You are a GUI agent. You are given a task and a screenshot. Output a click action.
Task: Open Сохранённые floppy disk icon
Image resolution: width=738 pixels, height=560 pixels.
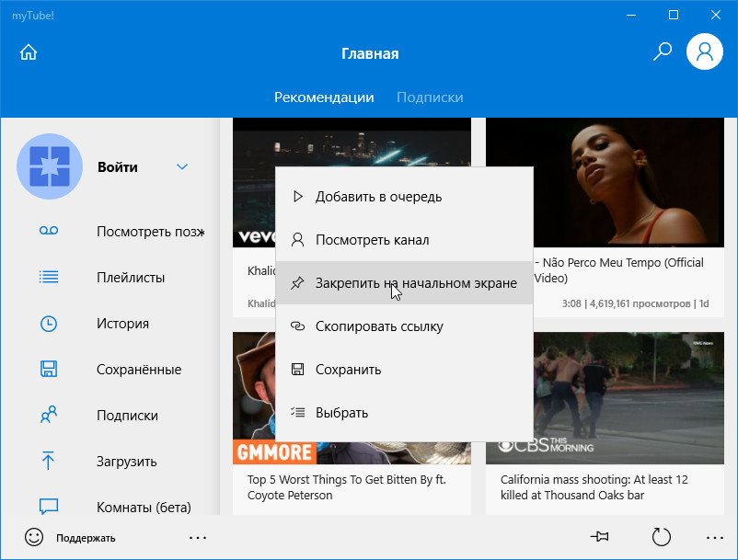click(x=49, y=369)
